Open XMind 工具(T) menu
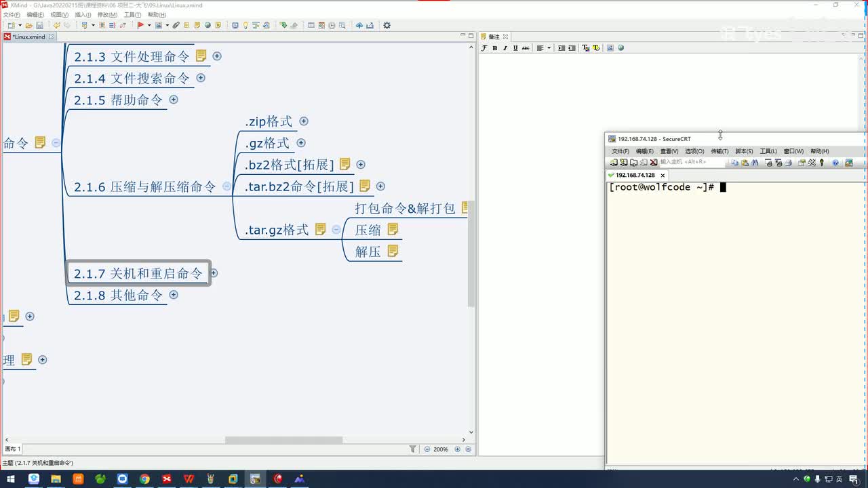868x488 pixels. pyautogui.click(x=132, y=14)
